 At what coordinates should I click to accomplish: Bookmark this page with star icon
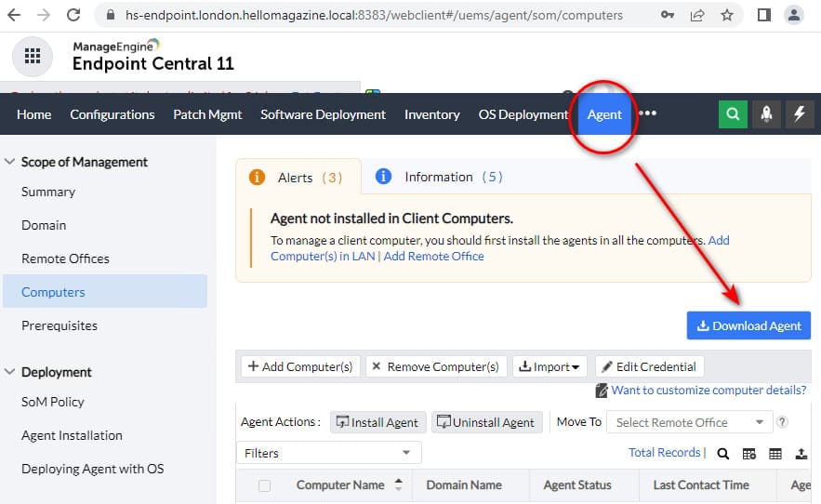click(727, 15)
